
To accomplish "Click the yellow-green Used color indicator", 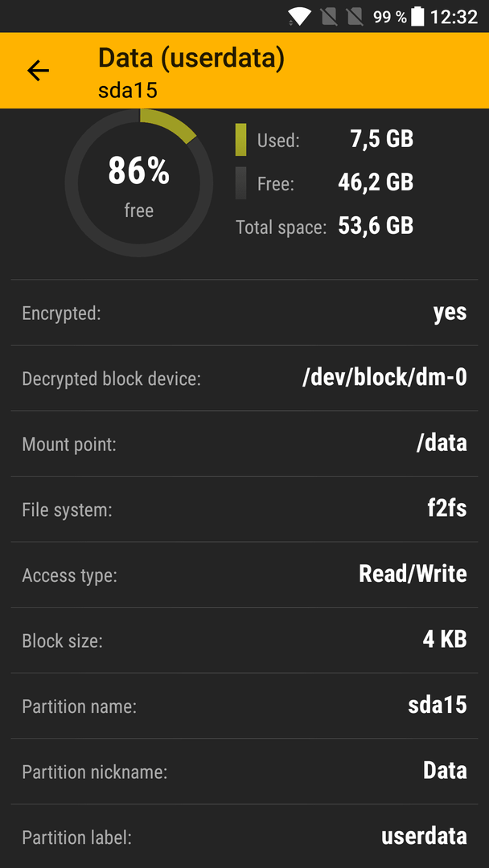I will coord(241,140).
